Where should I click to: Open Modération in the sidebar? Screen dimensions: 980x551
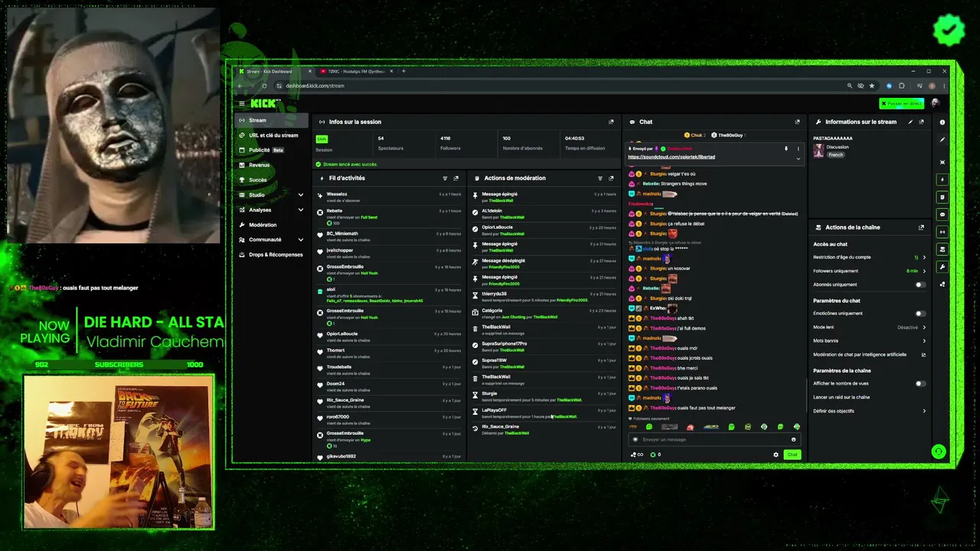[x=271, y=225]
